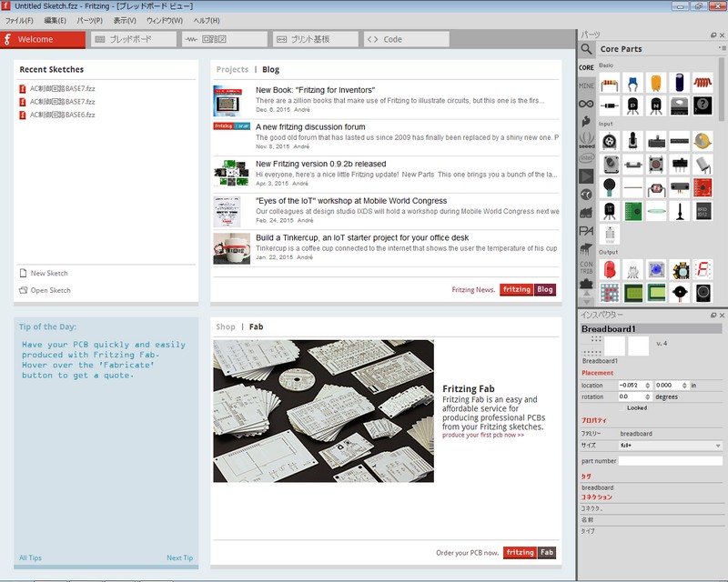This screenshot has height=582, width=728.
Task: Show the Shop section
Action: pos(225,326)
